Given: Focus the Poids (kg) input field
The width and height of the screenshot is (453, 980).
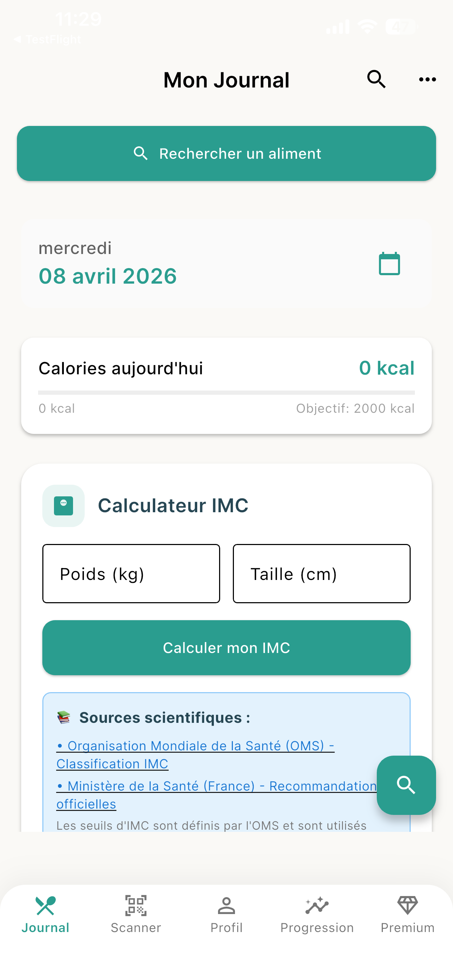Looking at the screenshot, I should click(x=131, y=573).
